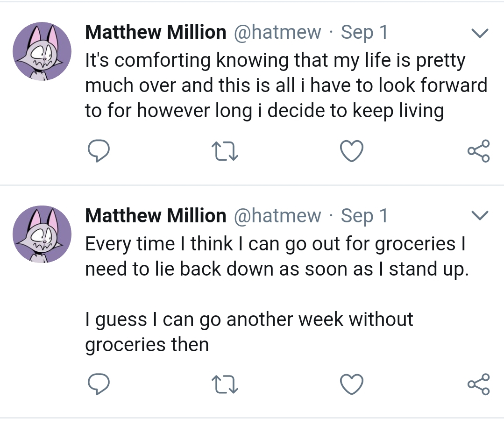The image size is (504, 426).
Task: Reply to the groceries tweet
Action: [99, 385]
